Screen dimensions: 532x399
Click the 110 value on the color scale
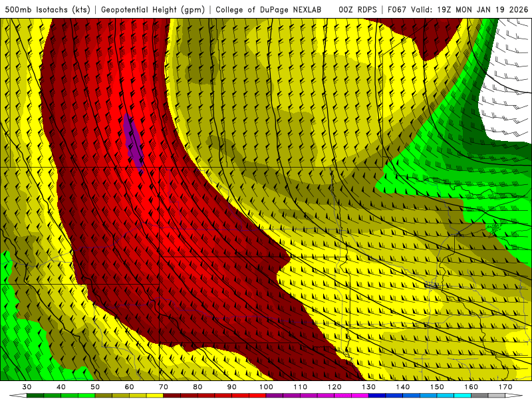pos(301,387)
